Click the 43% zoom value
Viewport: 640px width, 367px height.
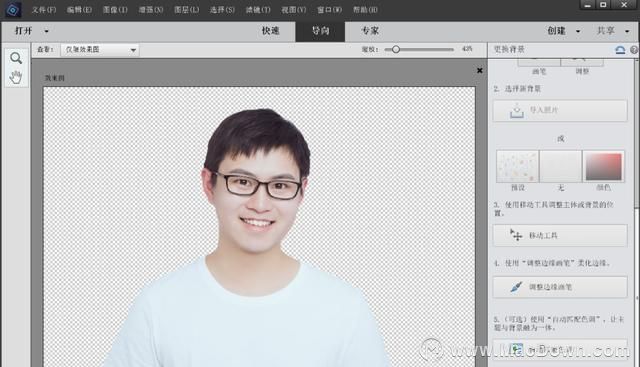point(467,49)
